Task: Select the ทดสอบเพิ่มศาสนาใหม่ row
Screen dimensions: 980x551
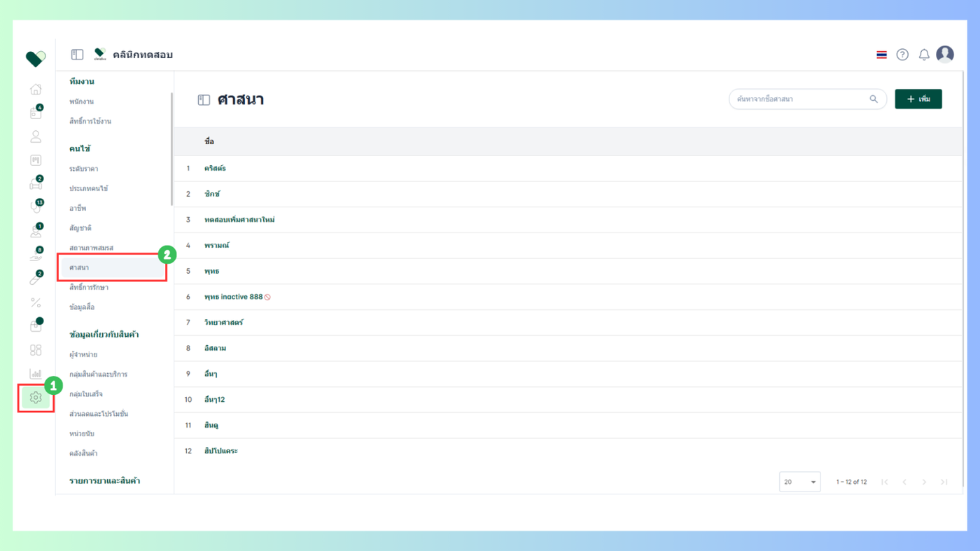Action: point(568,220)
